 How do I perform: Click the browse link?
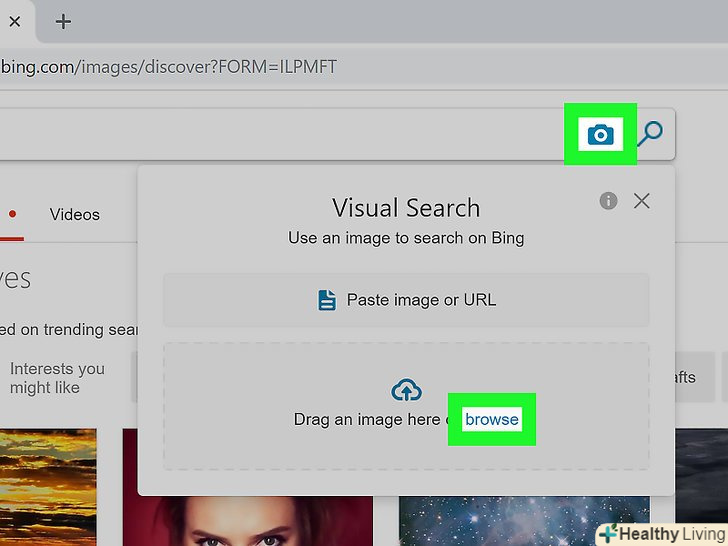point(492,419)
